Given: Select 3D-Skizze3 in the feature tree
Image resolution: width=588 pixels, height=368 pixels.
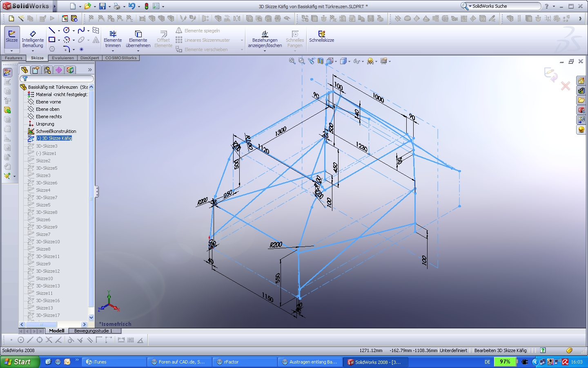Looking at the screenshot, I should [47, 146].
